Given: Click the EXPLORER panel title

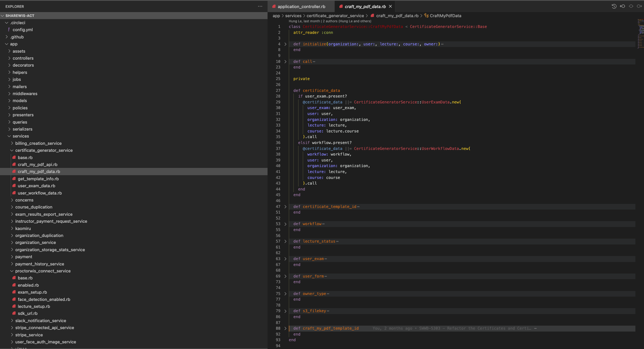Looking at the screenshot, I should [15, 6].
